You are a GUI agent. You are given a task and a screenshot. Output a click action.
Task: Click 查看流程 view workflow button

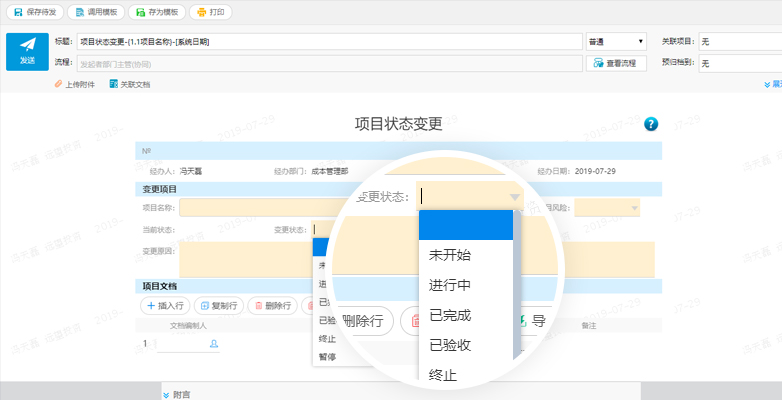click(615, 63)
